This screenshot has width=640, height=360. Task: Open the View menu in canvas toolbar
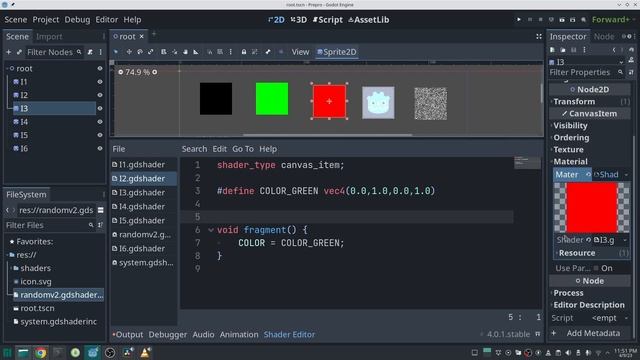(x=300, y=52)
